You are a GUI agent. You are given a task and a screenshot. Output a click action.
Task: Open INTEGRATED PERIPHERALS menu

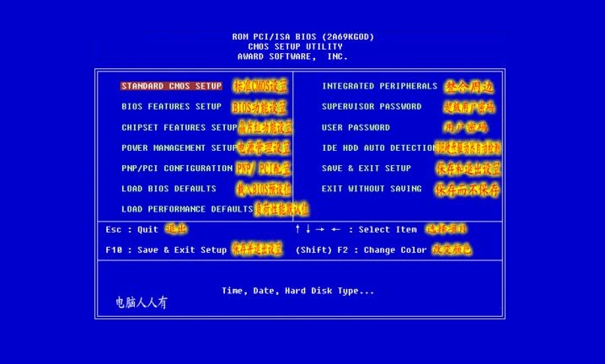(380, 86)
